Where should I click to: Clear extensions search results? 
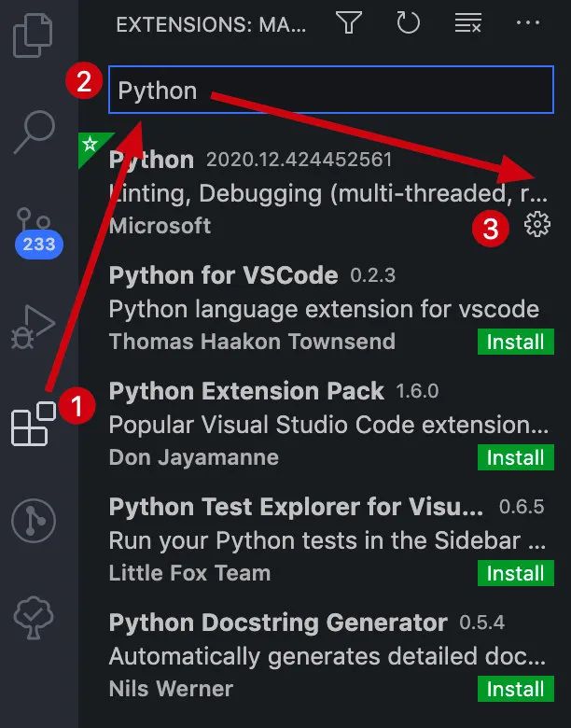tap(467, 23)
